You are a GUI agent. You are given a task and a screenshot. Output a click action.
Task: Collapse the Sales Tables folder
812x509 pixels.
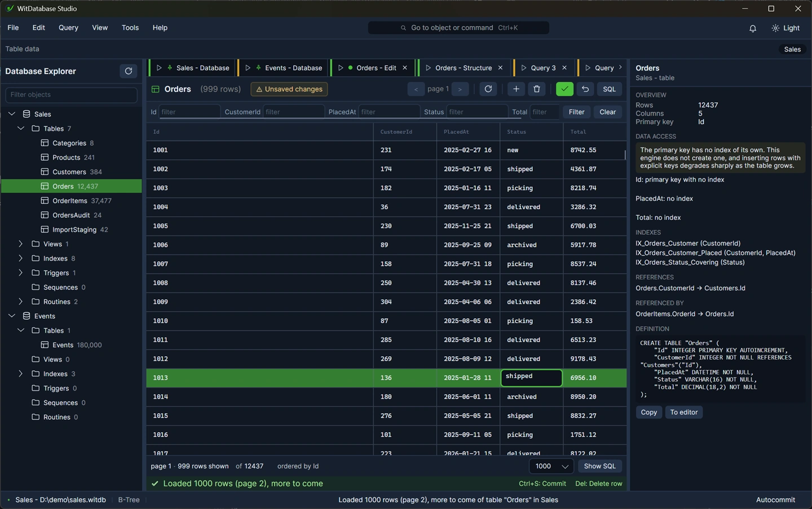point(21,129)
